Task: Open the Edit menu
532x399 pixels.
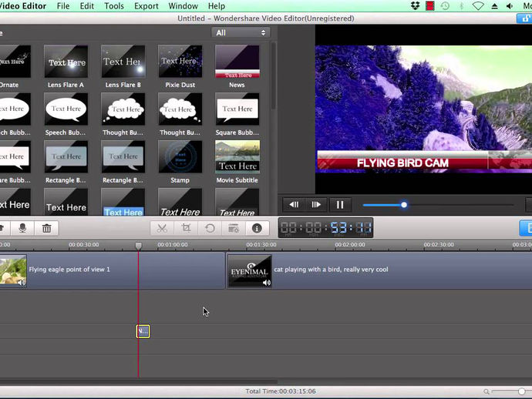Action: [x=87, y=6]
